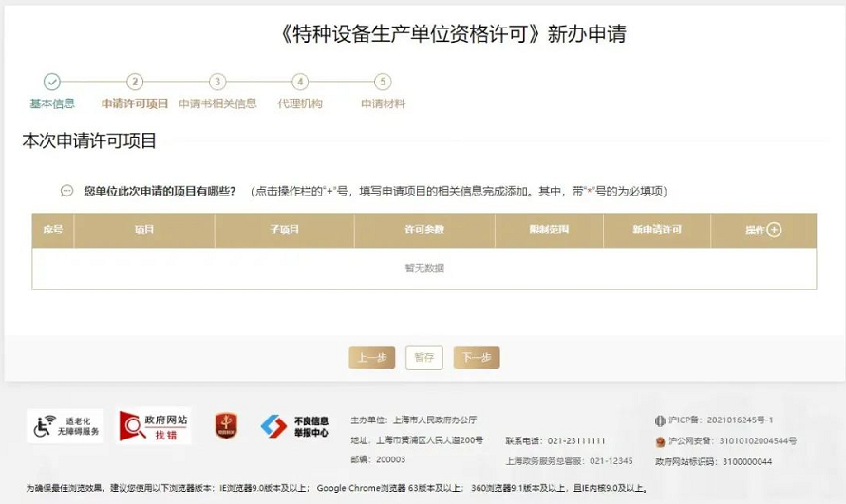Click the speech bubble hint icon

(x=66, y=191)
